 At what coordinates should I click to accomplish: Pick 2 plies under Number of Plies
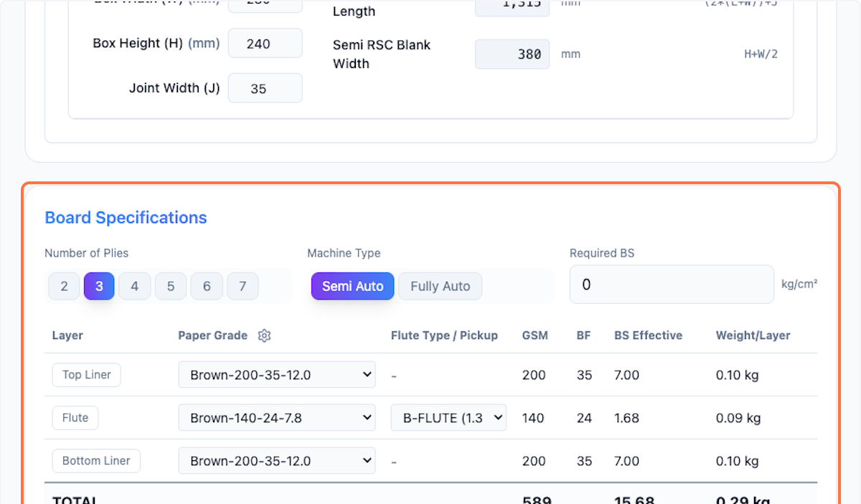63,285
